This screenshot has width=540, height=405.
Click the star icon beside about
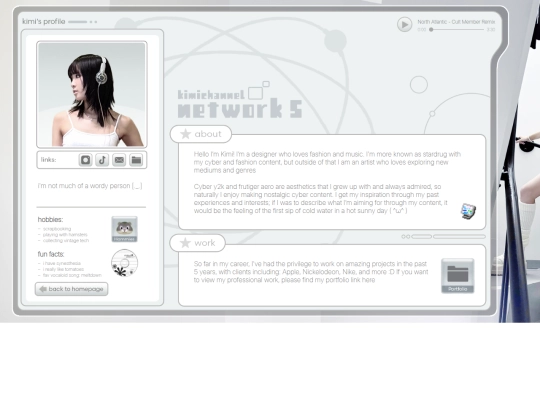tap(185, 134)
